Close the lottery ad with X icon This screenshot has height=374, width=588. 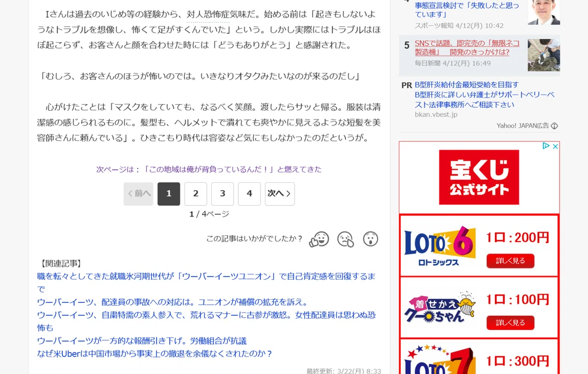pos(555,146)
